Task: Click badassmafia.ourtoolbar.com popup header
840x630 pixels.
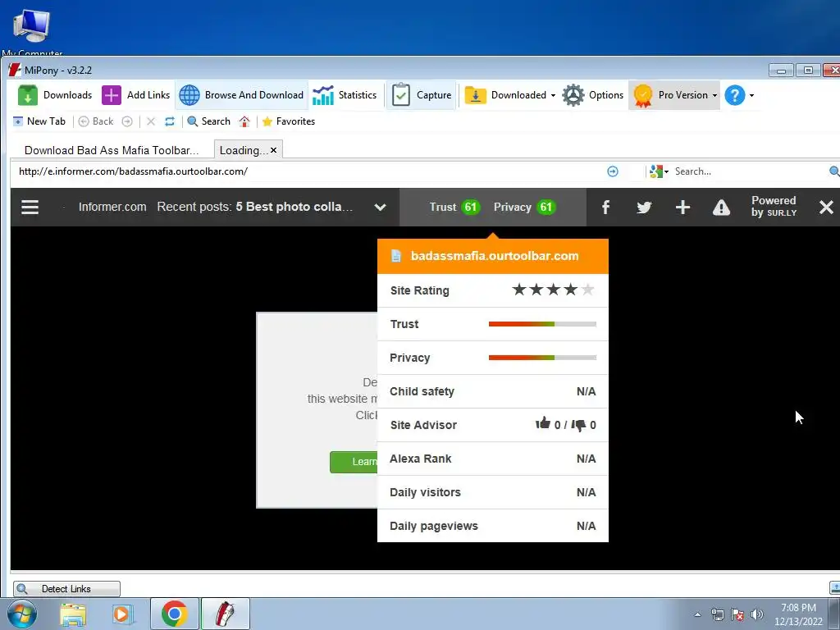Action: click(493, 256)
